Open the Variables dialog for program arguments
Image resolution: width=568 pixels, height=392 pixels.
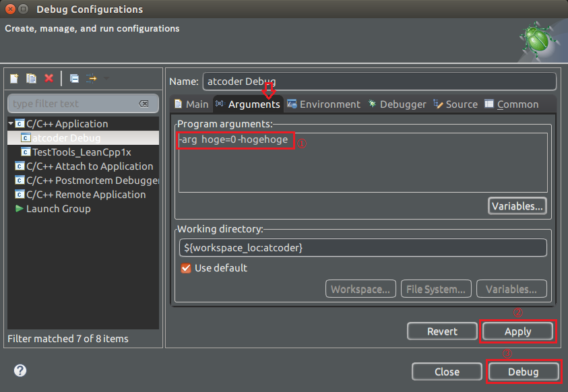[517, 205]
